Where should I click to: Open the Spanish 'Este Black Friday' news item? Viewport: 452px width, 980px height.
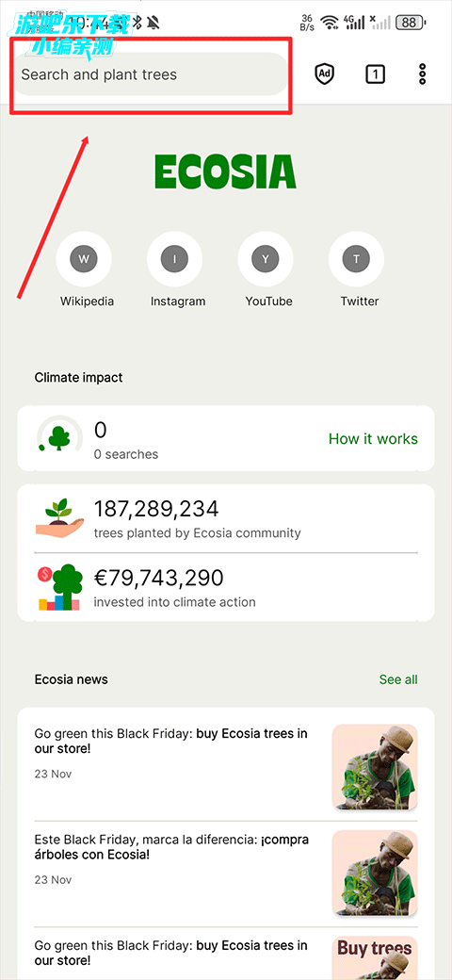171,847
